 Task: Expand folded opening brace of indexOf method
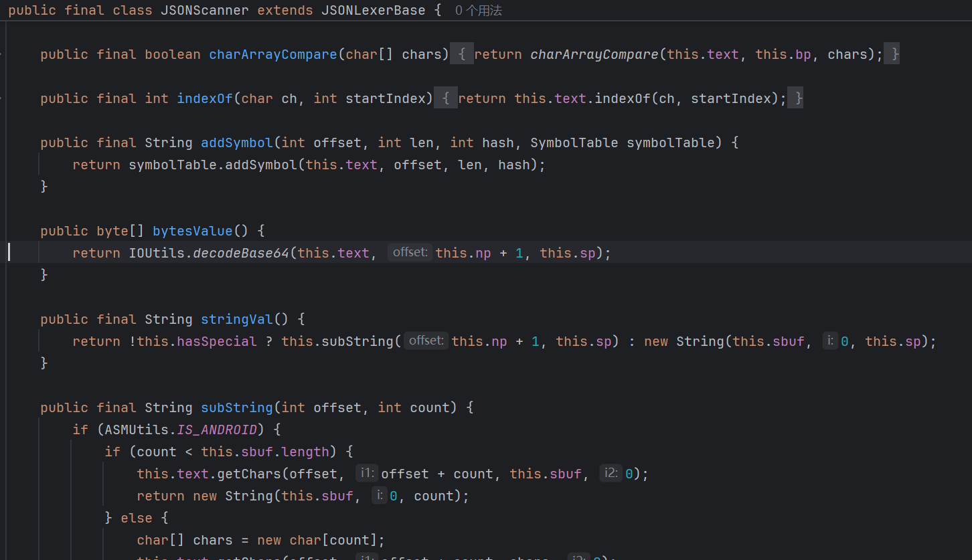(446, 98)
